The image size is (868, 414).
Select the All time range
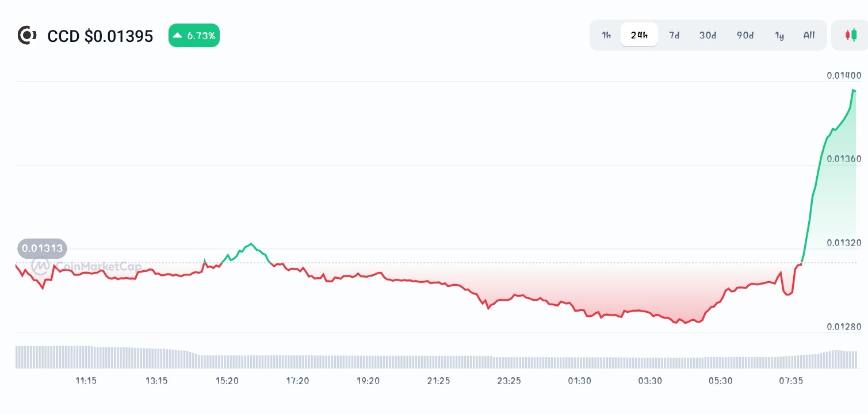click(809, 35)
